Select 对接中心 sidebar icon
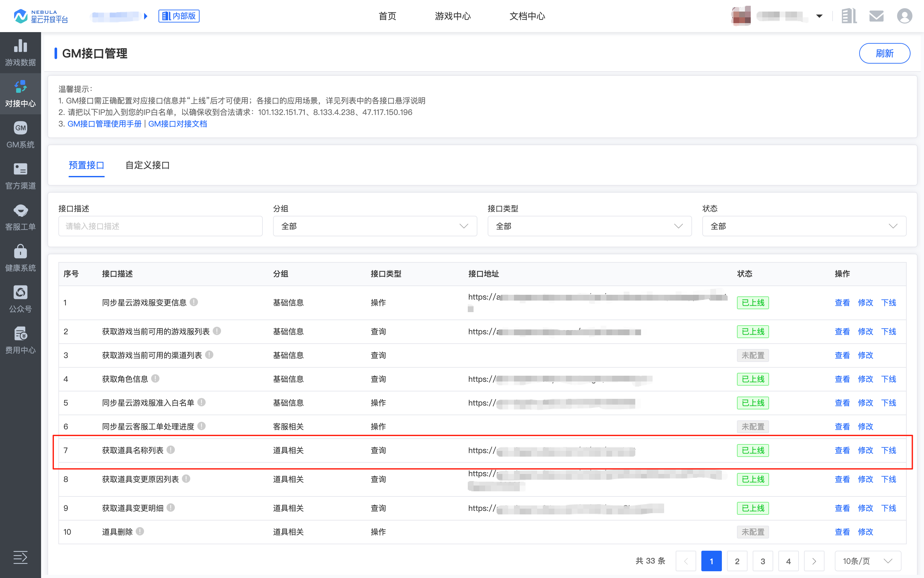Screen dimensions: 924x578 click(20, 87)
